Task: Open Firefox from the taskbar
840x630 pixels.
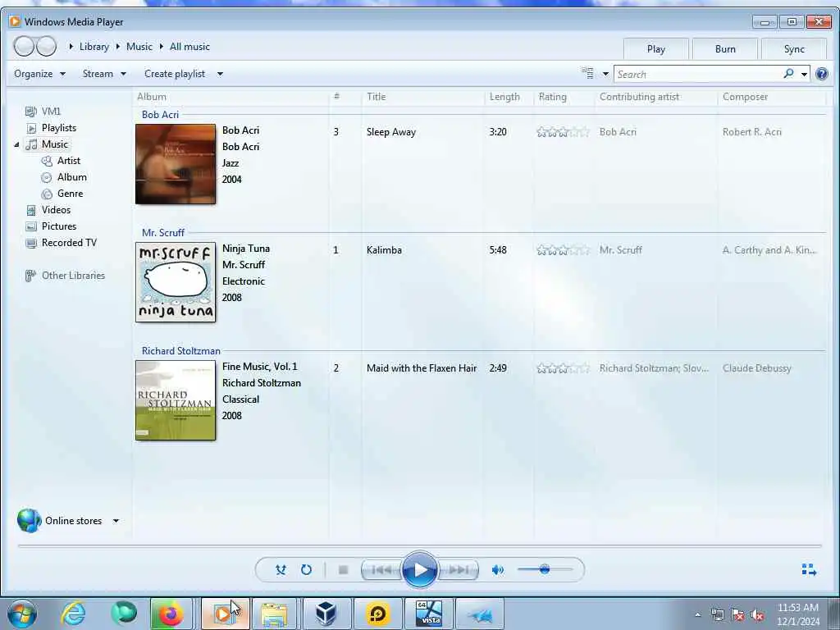Action: (171, 614)
